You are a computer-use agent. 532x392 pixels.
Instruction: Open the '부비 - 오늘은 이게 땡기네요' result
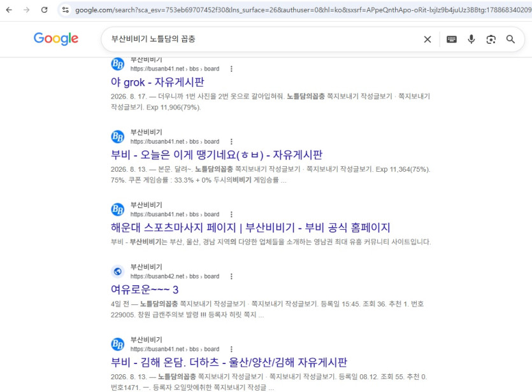click(217, 155)
